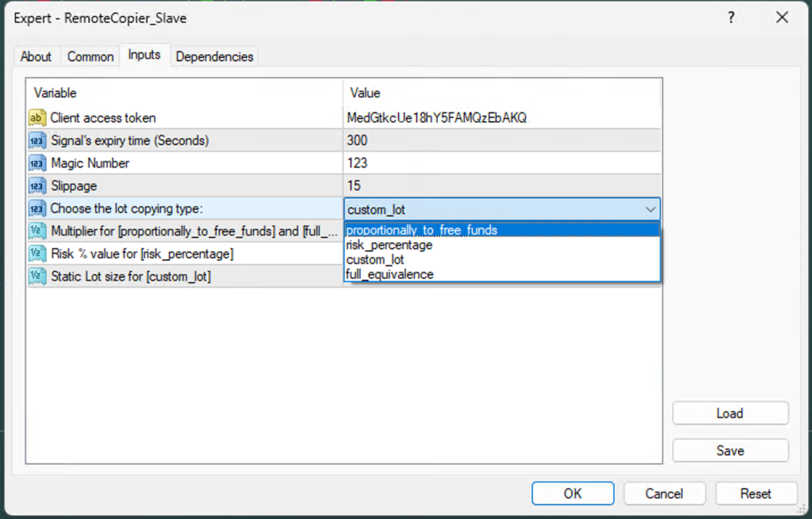Image resolution: width=812 pixels, height=519 pixels.
Task: Click icon beside Choose the lot copying type
Action: tap(37, 208)
